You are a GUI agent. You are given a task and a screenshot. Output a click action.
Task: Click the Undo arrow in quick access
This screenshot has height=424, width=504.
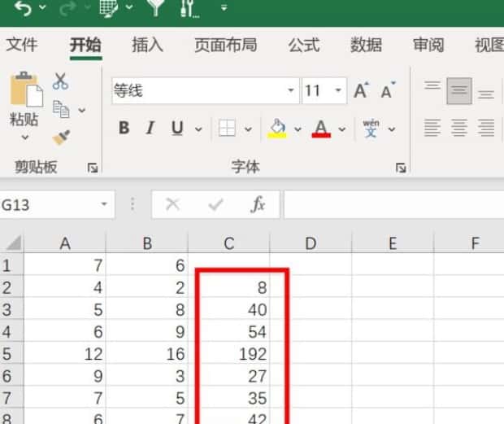click(x=24, y=9)
